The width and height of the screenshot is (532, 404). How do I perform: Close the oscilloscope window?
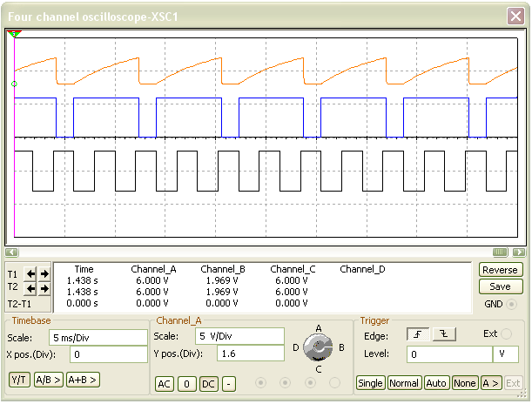tap(515, 16)
